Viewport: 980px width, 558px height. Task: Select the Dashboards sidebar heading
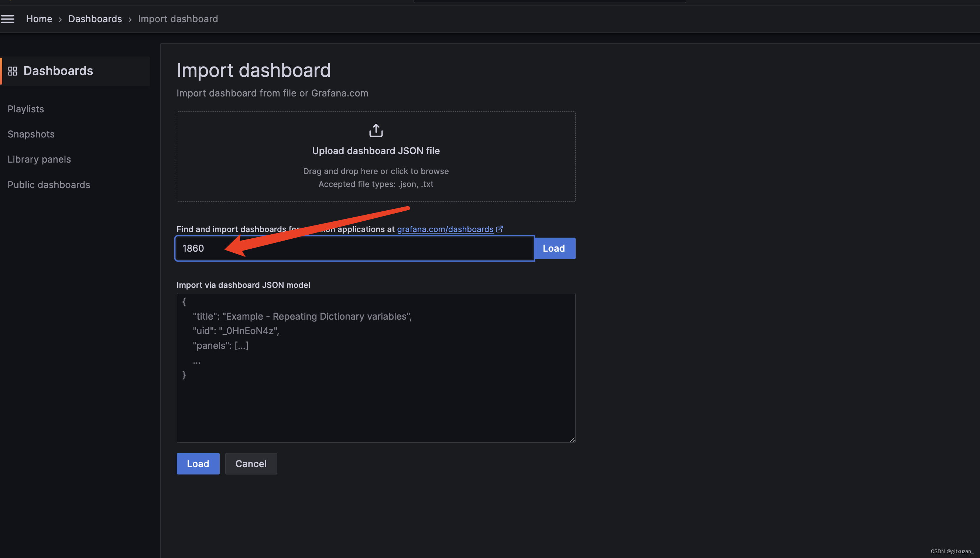(x=58, y=71)
